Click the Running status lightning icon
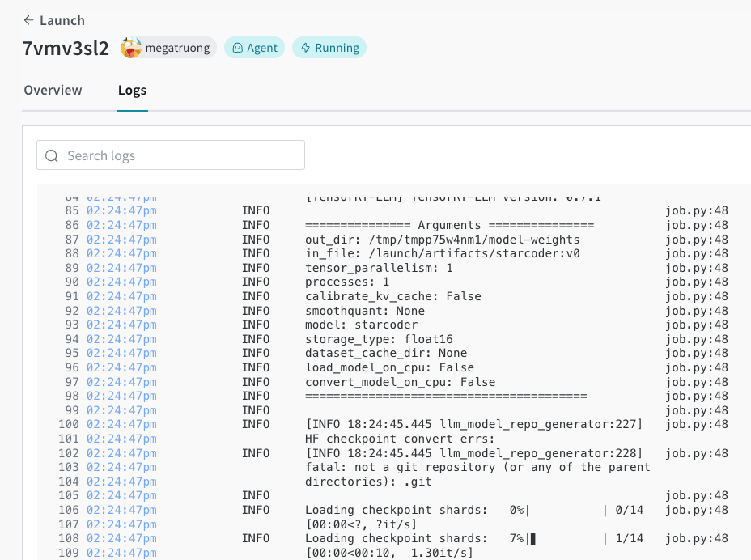This screenshot has width=751, height=560. tap(305, 48)
